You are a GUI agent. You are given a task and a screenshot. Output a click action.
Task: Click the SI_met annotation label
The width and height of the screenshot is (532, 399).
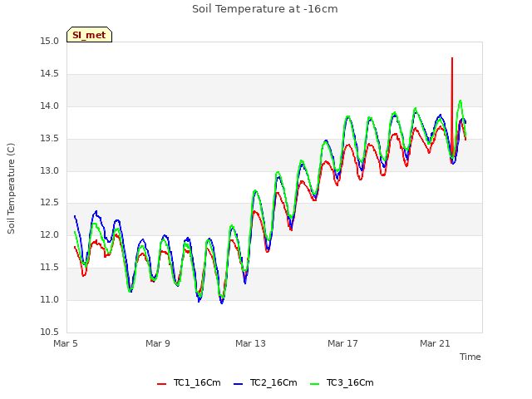click(x=89, y=35)
